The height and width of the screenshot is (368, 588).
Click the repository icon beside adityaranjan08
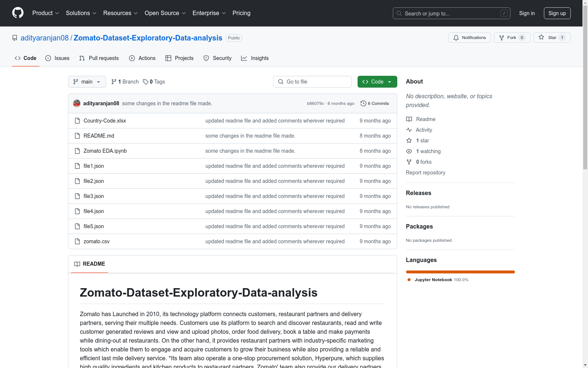(15, 38)
